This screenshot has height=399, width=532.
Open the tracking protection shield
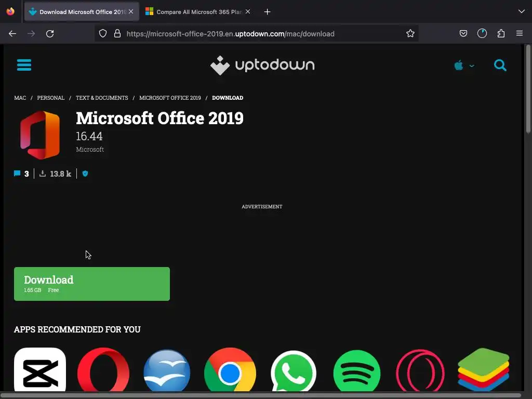point(103,34)
